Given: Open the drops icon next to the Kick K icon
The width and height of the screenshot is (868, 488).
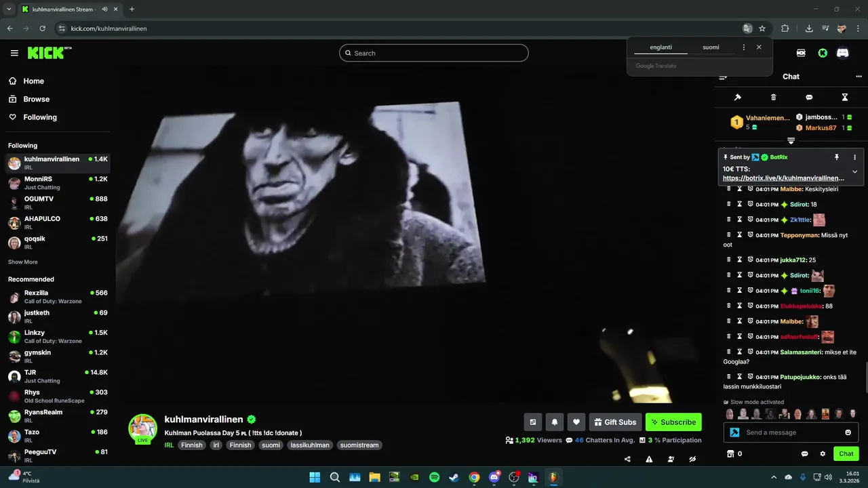Looking at the screenshot, I should [x=801, y=53].
